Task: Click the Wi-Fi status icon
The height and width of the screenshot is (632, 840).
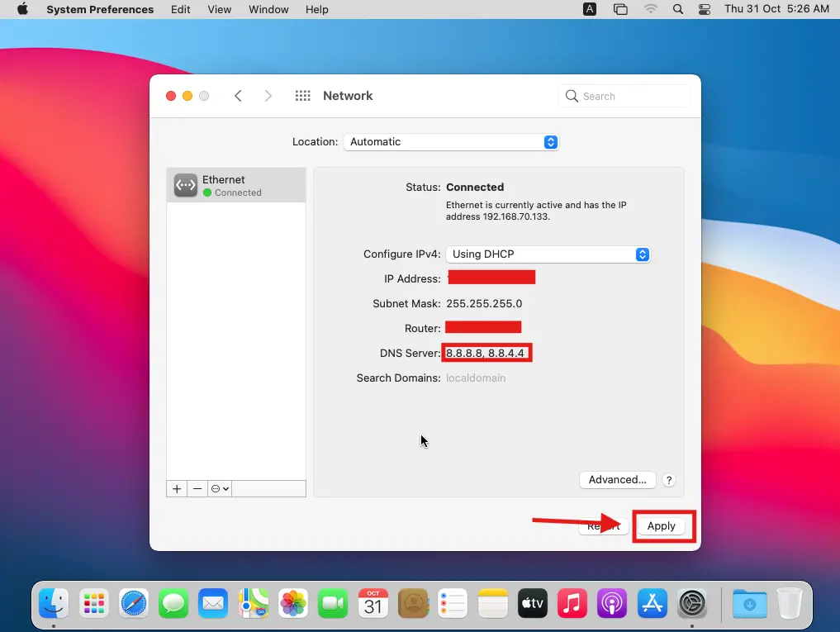Action: [x=650, y=9]
